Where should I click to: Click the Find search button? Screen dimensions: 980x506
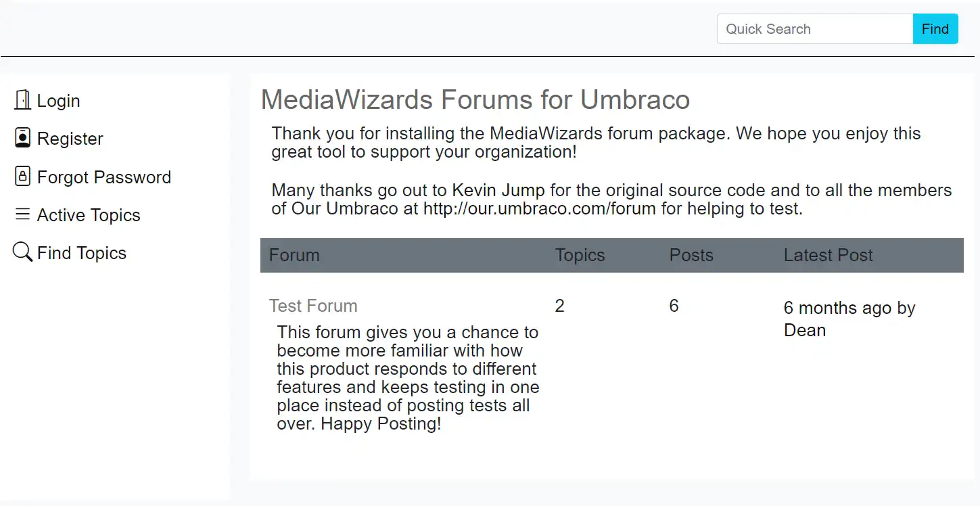(935, 28)
